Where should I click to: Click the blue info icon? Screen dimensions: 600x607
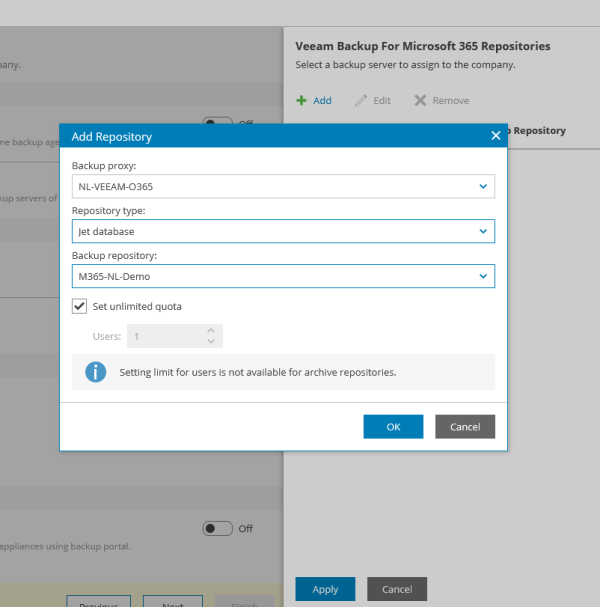click(96, 372)
